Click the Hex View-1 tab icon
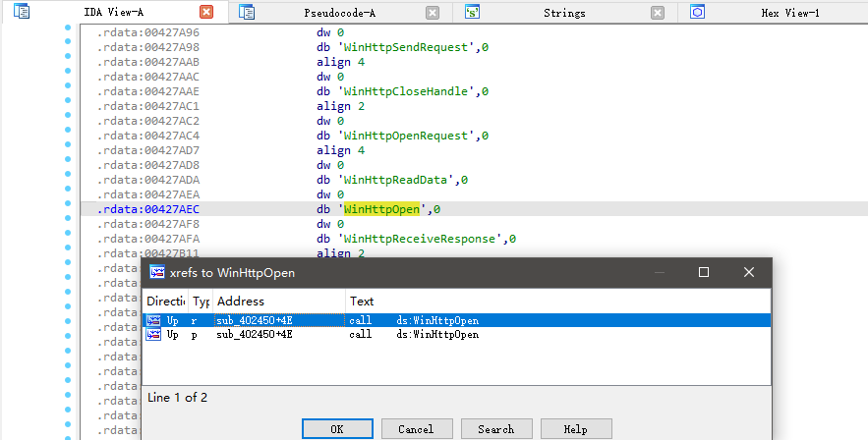Viewport: 868px width, 440px height. pos(697,13)
